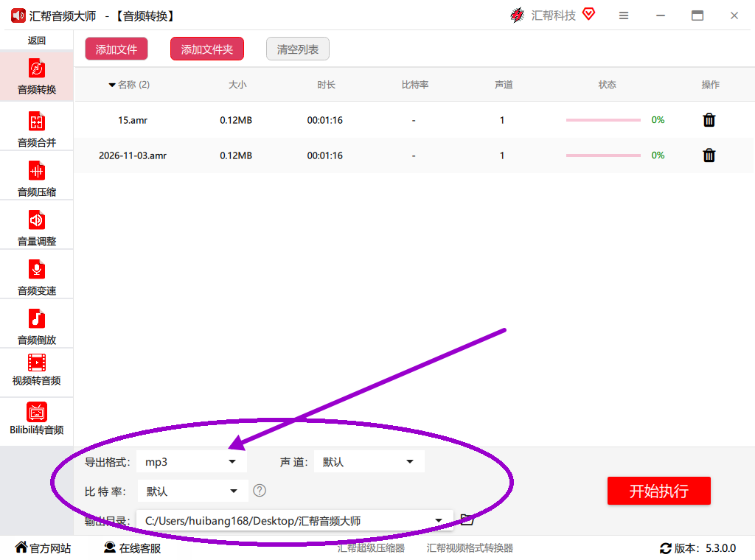Select the 2026-11-03.amr file name
Screen dimensions: 755x560
point(133,156)
